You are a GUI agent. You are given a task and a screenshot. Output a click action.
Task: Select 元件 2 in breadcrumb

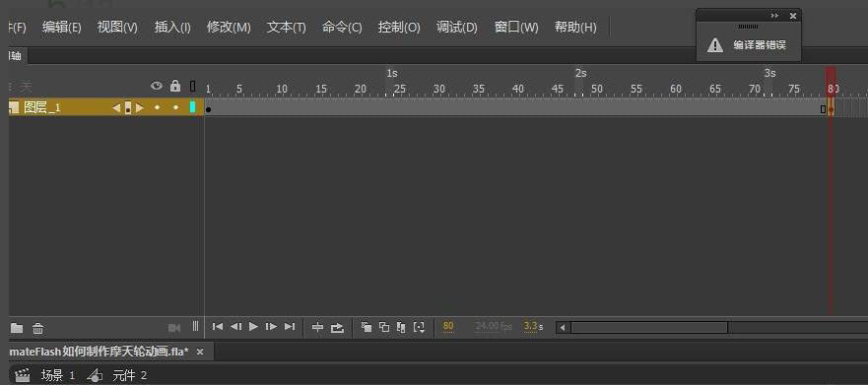[x=129, y=375]
